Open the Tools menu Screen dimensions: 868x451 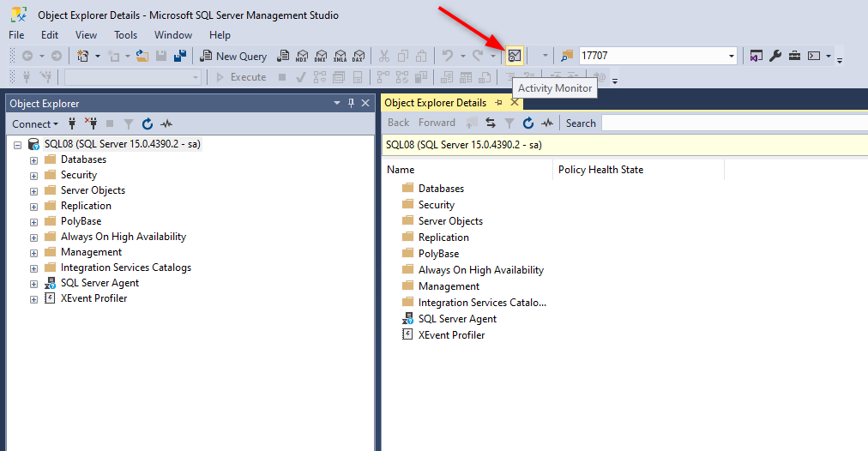pos(126,35)
